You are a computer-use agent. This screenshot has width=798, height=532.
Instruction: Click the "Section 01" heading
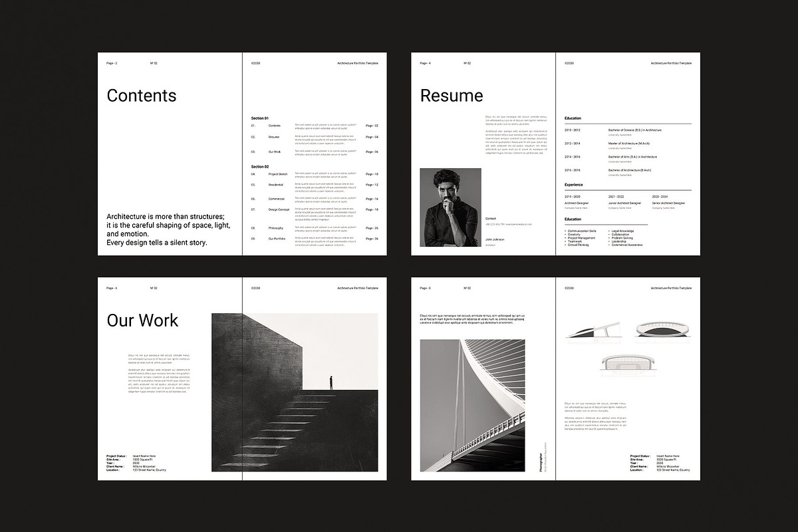pos(260,118)
